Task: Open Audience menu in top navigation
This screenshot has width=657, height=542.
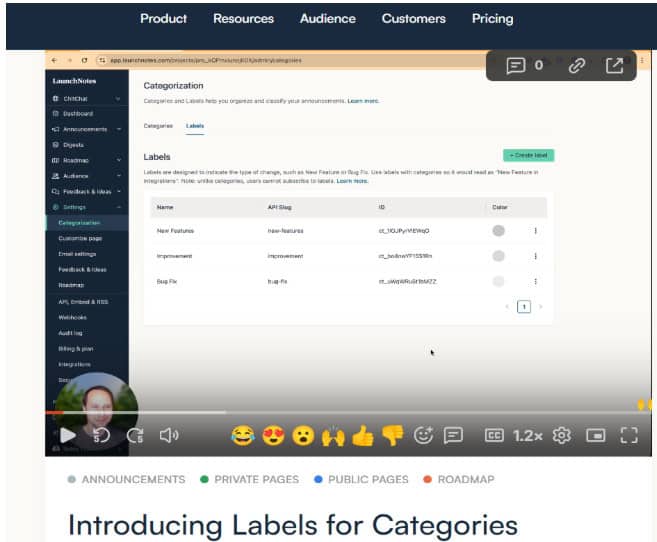Action: click(x=328, y=18)
